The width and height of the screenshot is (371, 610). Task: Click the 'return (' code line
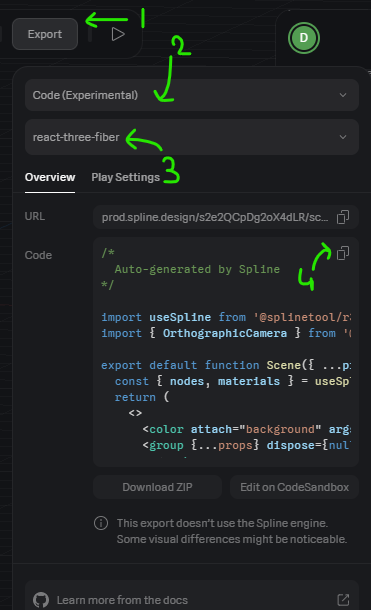(x=142, y=397)
